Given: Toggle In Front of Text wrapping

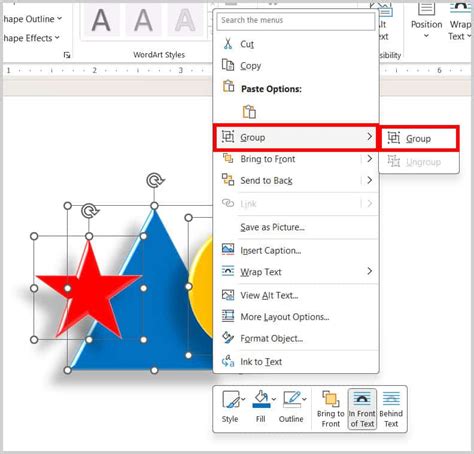Looking at the screenshot, I should [x=362, y=409].
